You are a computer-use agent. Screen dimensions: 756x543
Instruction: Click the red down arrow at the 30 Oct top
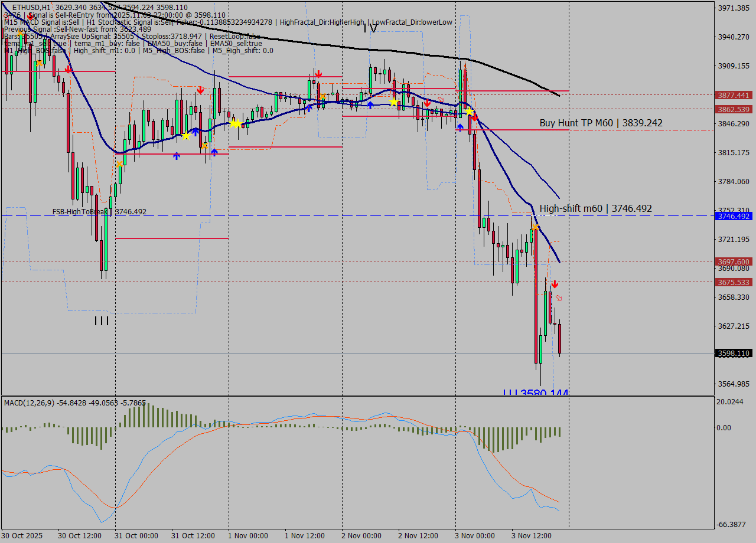coord(69,70)
